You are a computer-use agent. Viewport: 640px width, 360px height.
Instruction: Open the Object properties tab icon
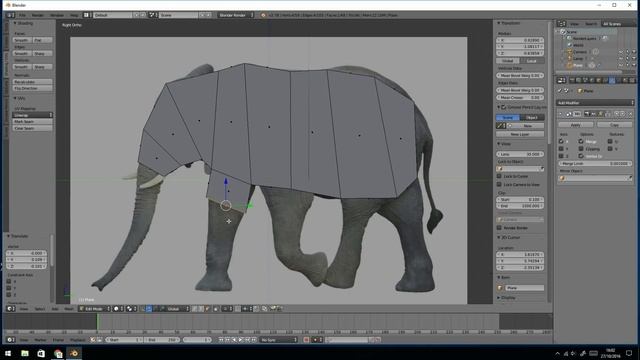(x=599, y=80)
